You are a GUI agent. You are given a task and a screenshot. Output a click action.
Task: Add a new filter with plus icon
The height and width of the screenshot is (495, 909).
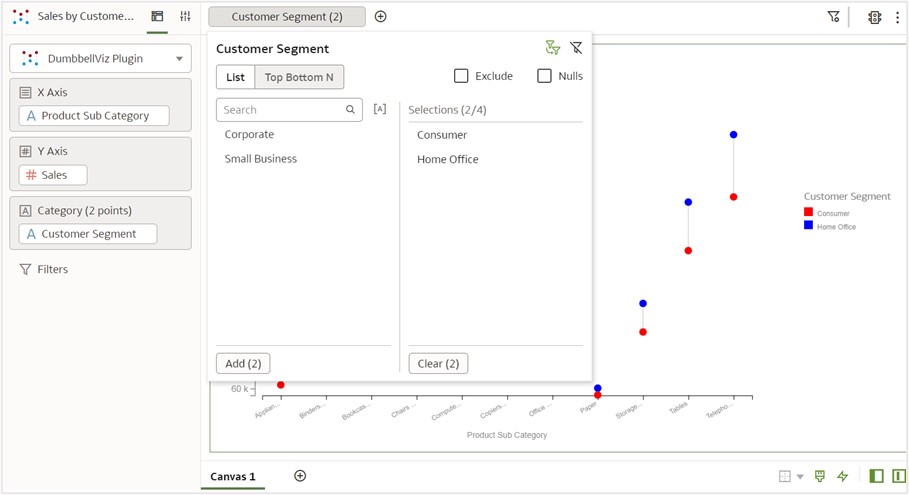[380, 17]
